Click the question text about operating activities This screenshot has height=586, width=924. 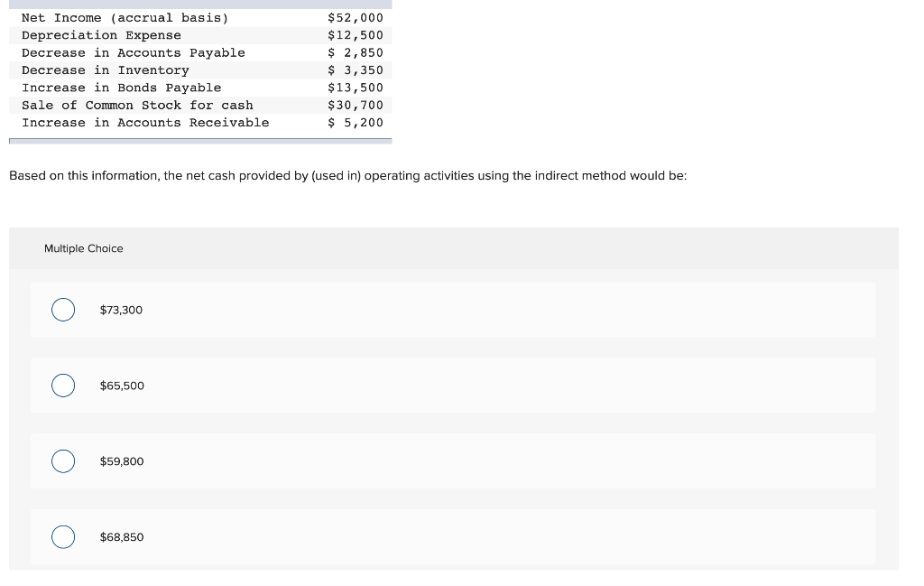pyautogui.click(x=348, y=175)
